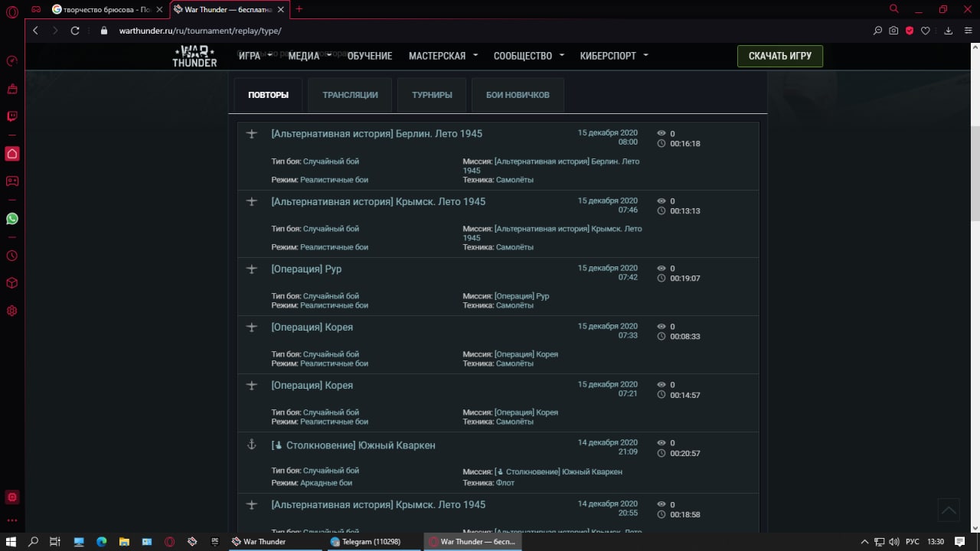Screen dimensions: 980x551
Task: Open Крымск replay dated 14 декабря 20:55
Action: tap(378, 505)
